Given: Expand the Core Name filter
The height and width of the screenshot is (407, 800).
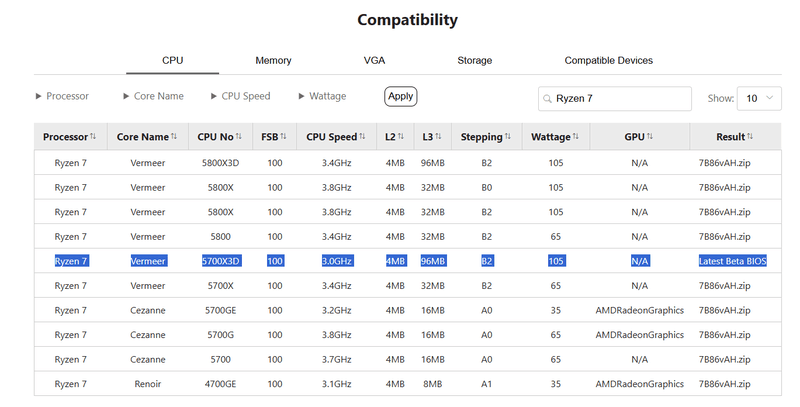Looking at the screenshot, I should pos(153,96).
